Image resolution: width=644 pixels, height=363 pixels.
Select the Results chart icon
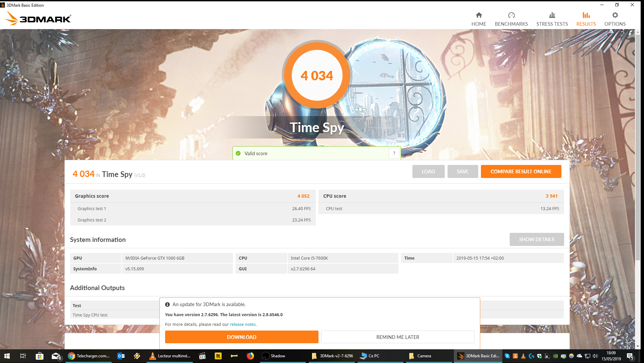point(586,15)
